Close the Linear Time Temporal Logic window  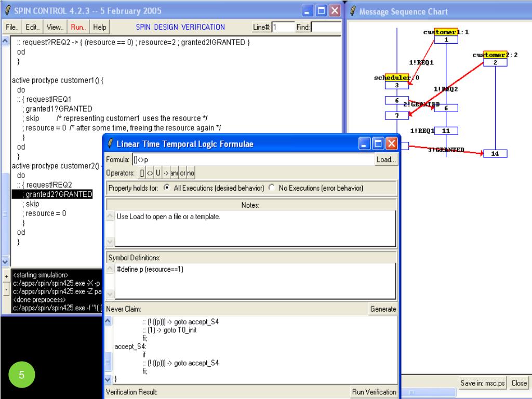point(392,144)
